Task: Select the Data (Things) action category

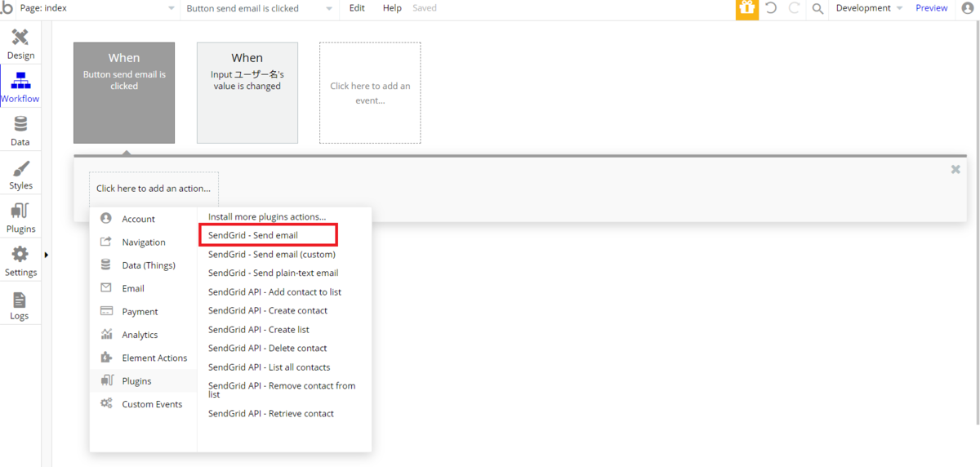Action: (x=144, y=265)
